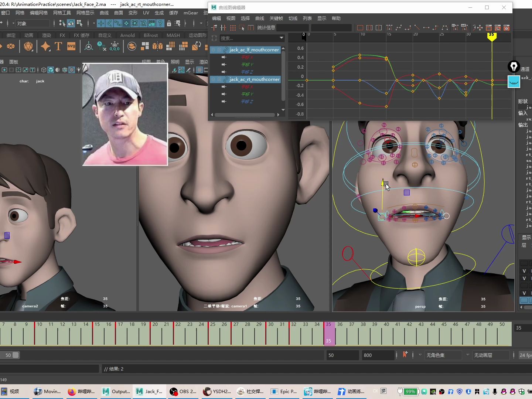Open the 切线 menu in Graph Editor
The height and width of the screenshot is (399, 532).
(x=293, y=18)
